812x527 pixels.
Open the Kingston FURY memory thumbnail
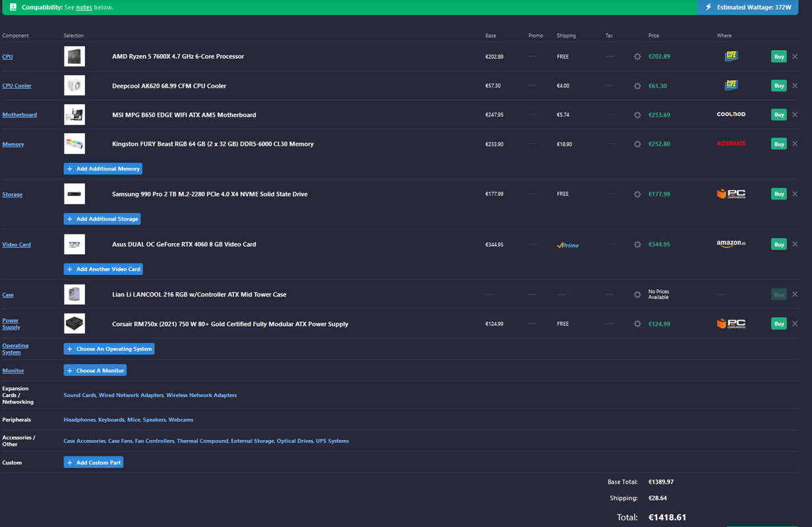pyautogui.click(x=74, y=144)
